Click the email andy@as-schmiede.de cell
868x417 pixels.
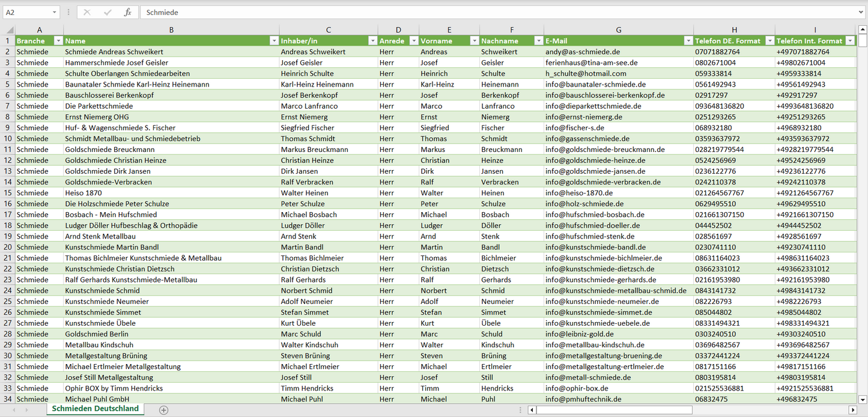coord(582,52)
